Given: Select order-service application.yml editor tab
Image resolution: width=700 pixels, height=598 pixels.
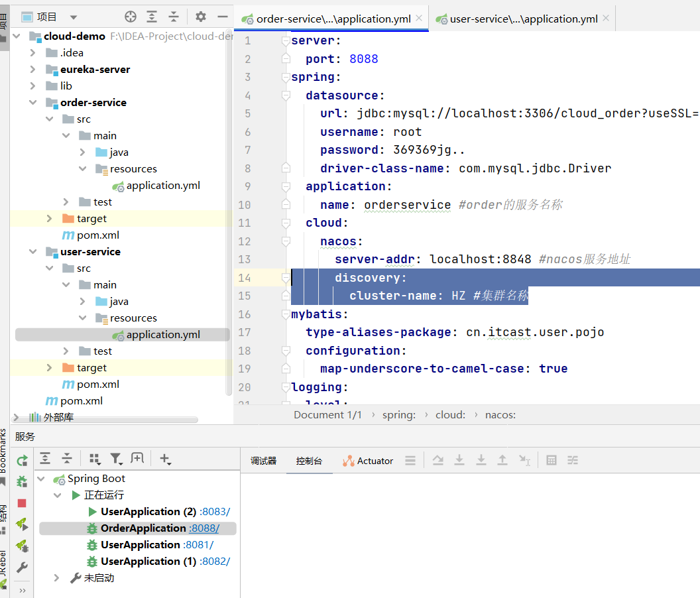Looking at the screenshot, I should point(333,19).
